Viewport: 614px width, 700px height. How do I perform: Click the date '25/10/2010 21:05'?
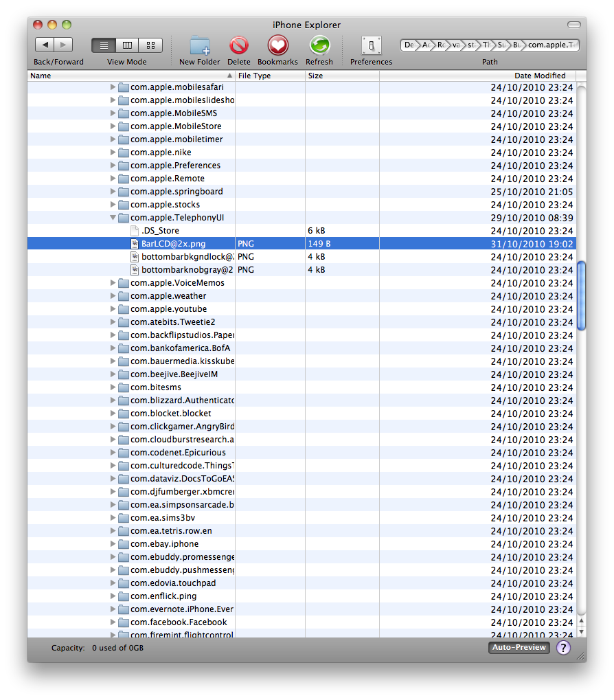coord(532,192)
